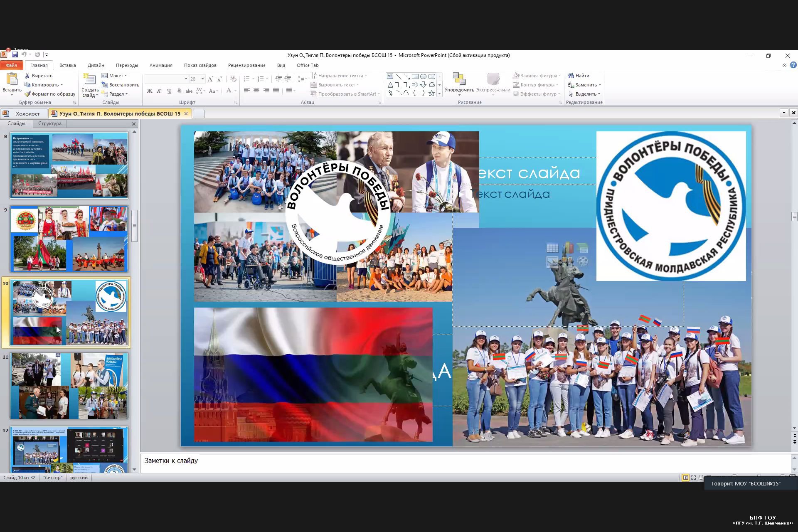The image size is (798, 532).
Task: Toggle center text alignment
Action: (x=256, y=91)
